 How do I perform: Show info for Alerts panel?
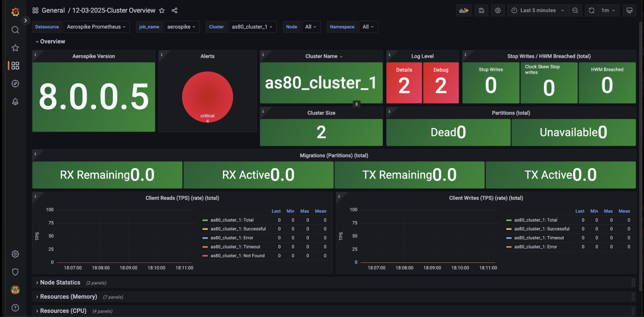click(x=162, y=54)
